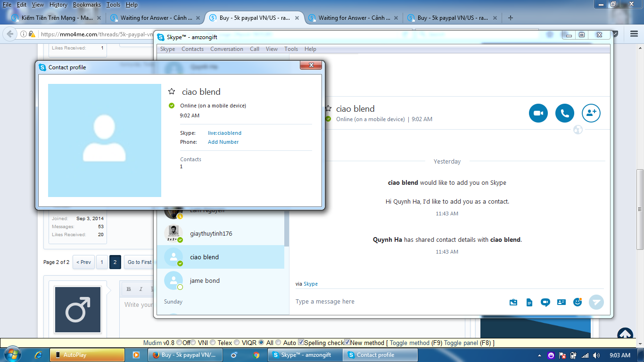
Task: Send a photo using the picture icon
Action: click(x=513, y=302)
